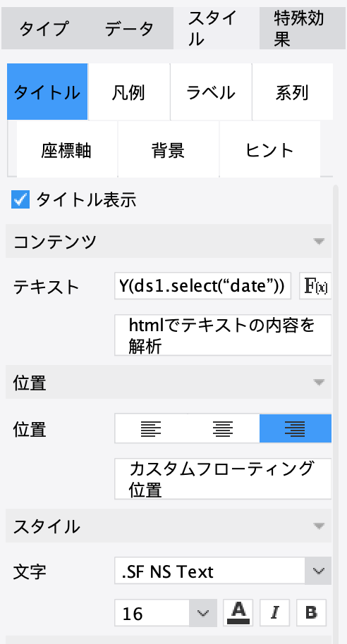The width and height of the screenshot is (347, 644).
Task: Open the 凡例 style tab
Action: pyautogui.click(x=128, y=92)
